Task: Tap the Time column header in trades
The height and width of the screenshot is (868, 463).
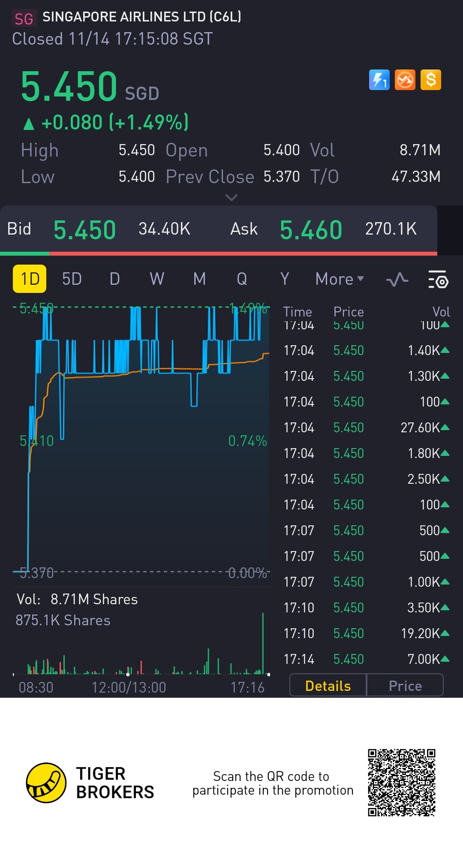Action: pyautogui.click(x=298, y=312)
